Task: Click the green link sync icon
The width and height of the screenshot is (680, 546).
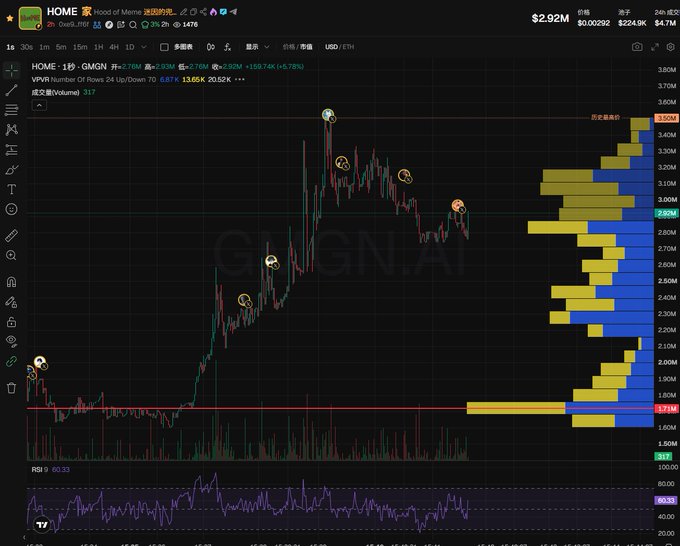Action: pos(12,362)
